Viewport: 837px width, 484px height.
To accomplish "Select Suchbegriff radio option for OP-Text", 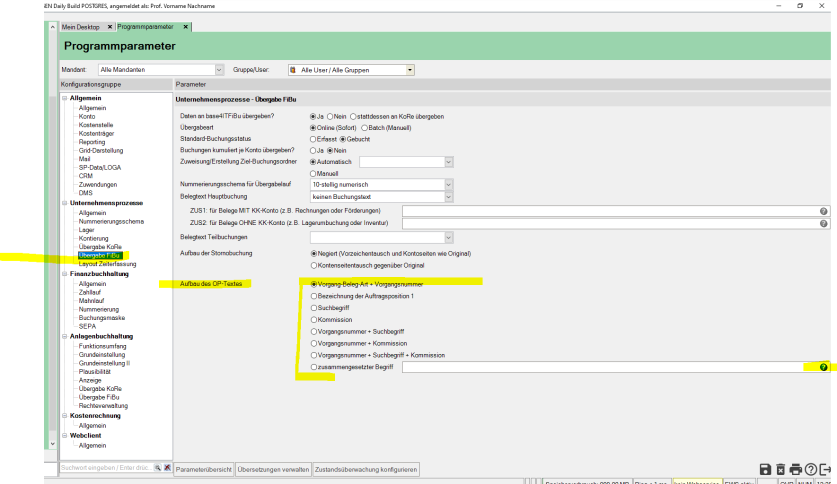I will point(314,308).
